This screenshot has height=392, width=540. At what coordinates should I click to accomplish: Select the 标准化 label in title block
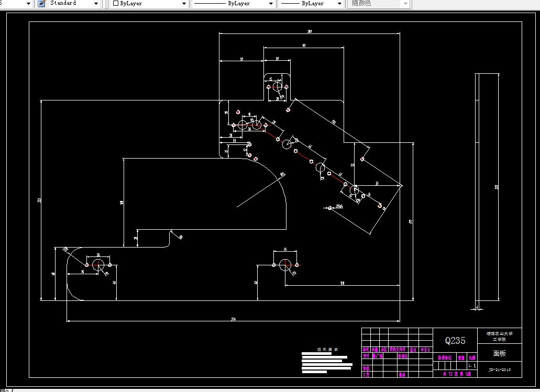coord(403,356)
